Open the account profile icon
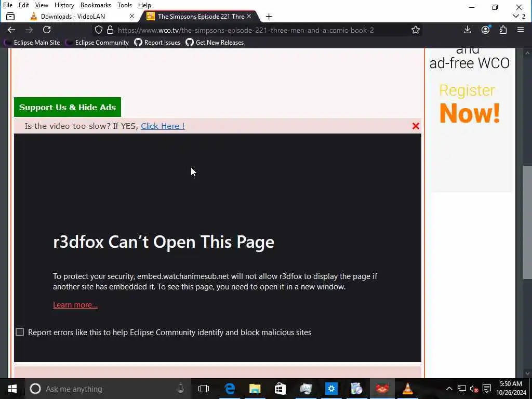The width and height of the screenshot is (532, 399). (x=486, y=30)
